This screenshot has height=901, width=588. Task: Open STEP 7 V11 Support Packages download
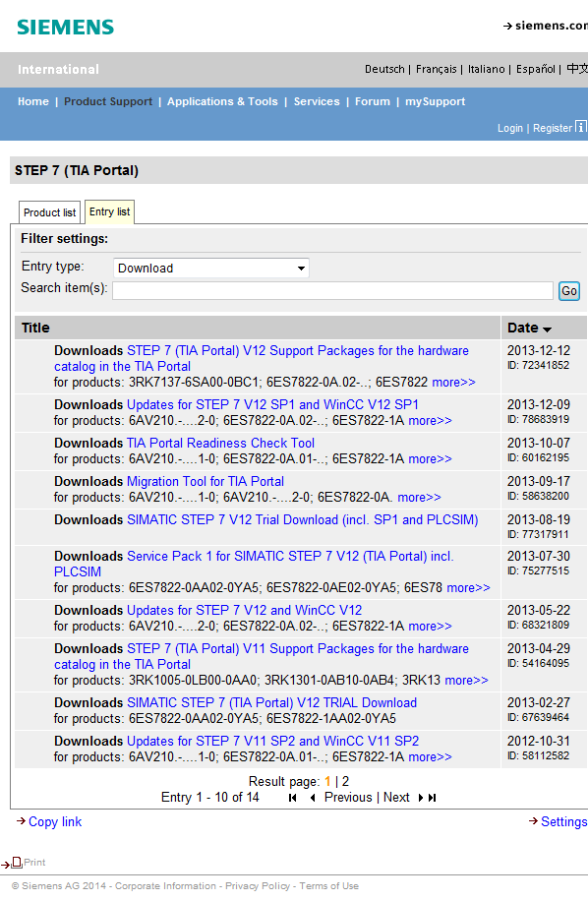[262, 657]
